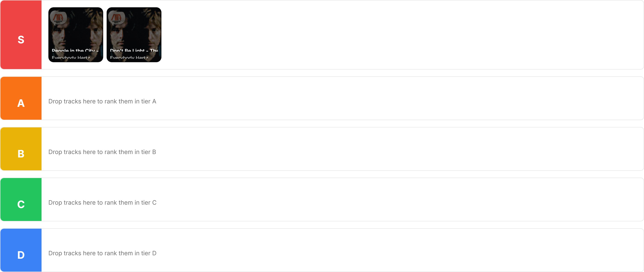Click the "People in the City" track title
Screen dimensions: 644x272
pyautogui.click(x=75, y=51)
